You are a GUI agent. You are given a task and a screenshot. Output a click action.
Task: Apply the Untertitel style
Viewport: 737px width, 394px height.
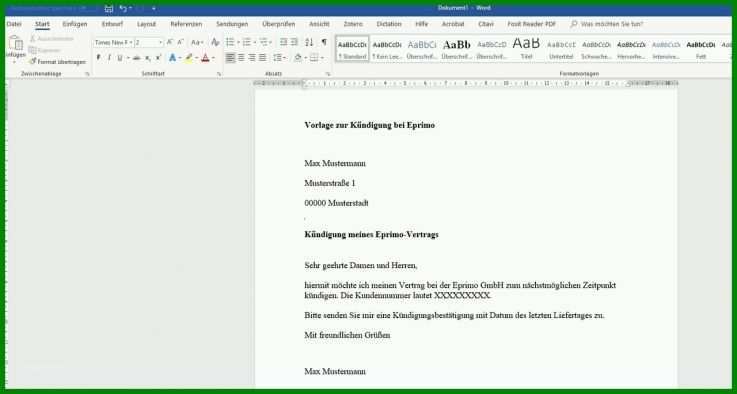(x=561, y=49)
